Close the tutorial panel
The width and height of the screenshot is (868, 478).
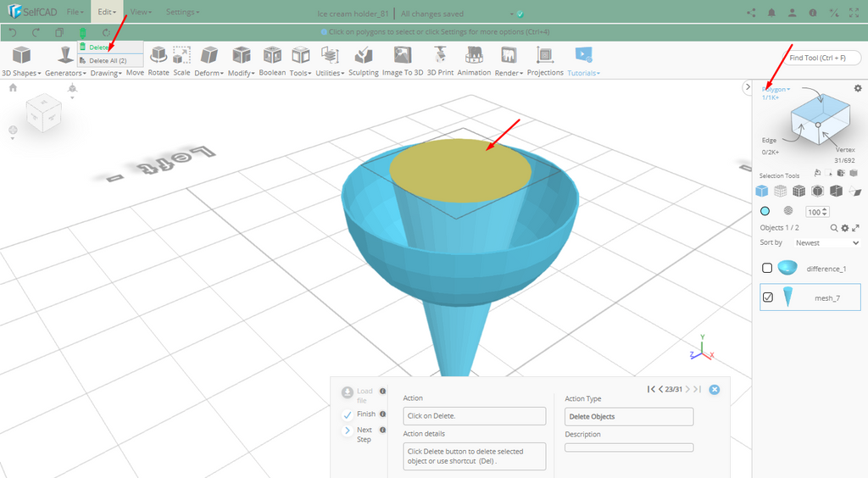(715, 390)
